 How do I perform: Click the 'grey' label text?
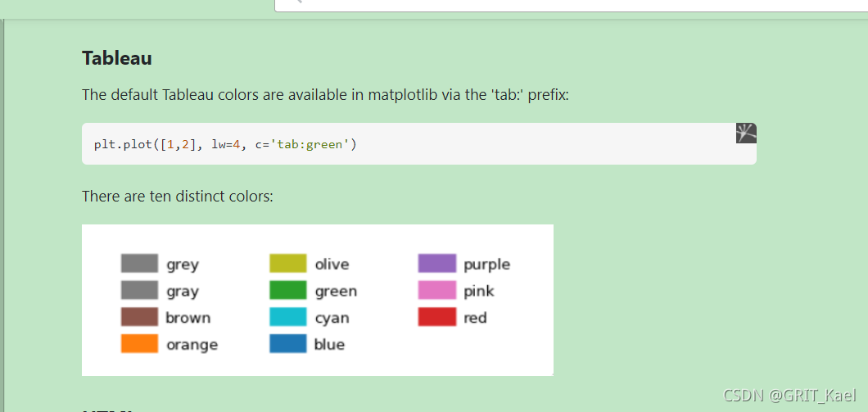pos(182,265)
